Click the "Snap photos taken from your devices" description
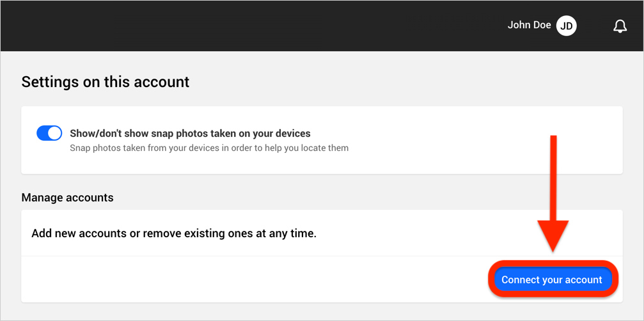 click(x=209, y=148)
